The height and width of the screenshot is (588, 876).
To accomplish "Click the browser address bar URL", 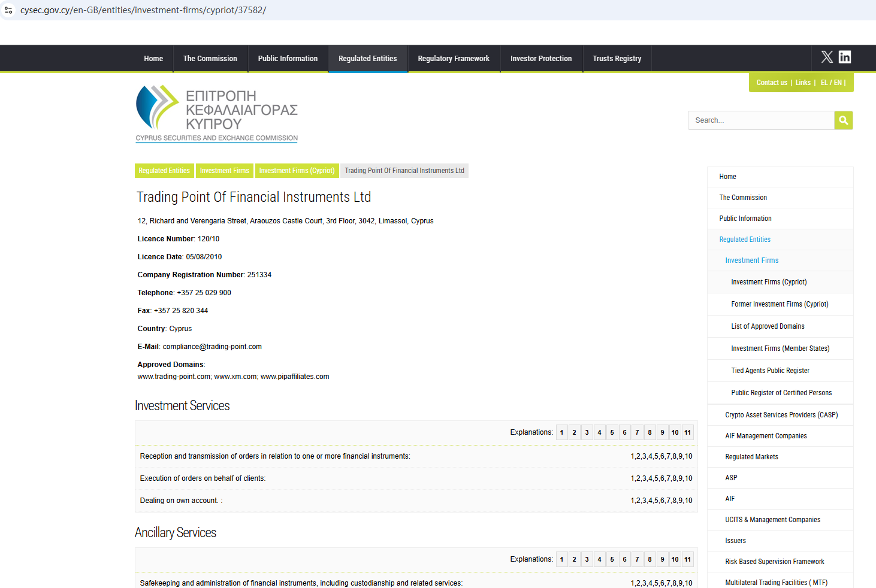I will [143, 10].
